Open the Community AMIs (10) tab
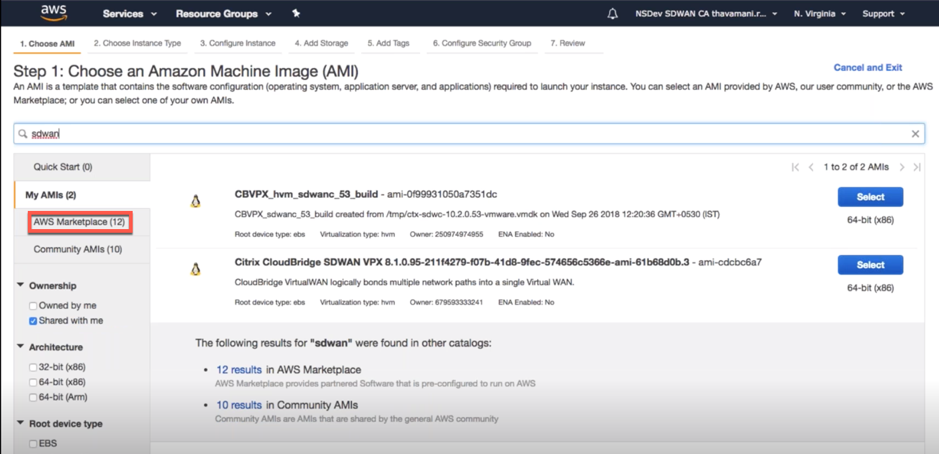The height and width of the screenshot is (454, 939). click(x=78, y=249)
